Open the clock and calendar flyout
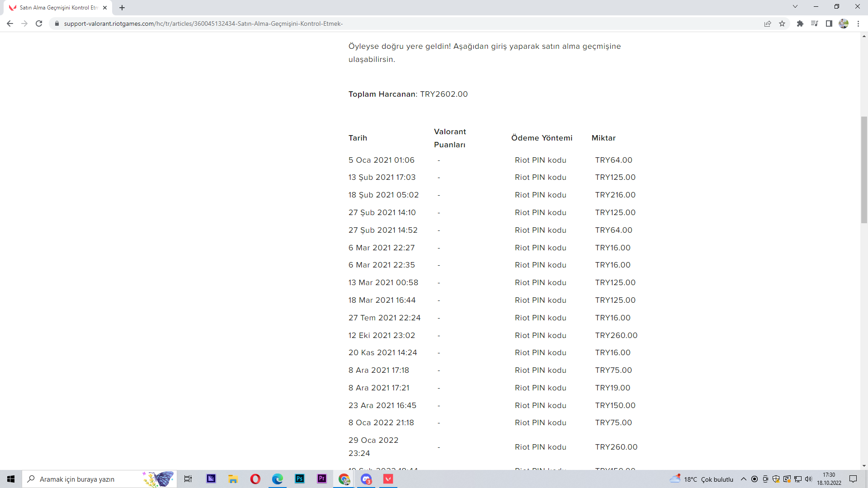The height and width of the screenshot is (488, 868). tap(829, 479)
